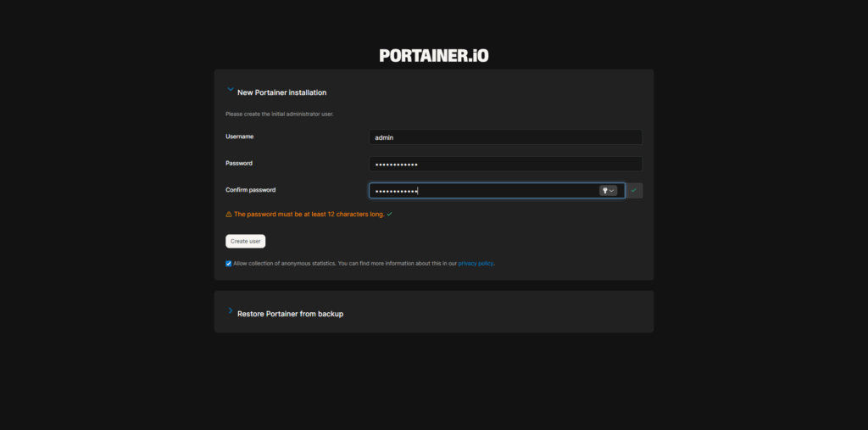Image resolution: width=868 pixels, height=430 pixels.
Task: Click green checkmark beside Confirm password field
Action: coord(634,190)
